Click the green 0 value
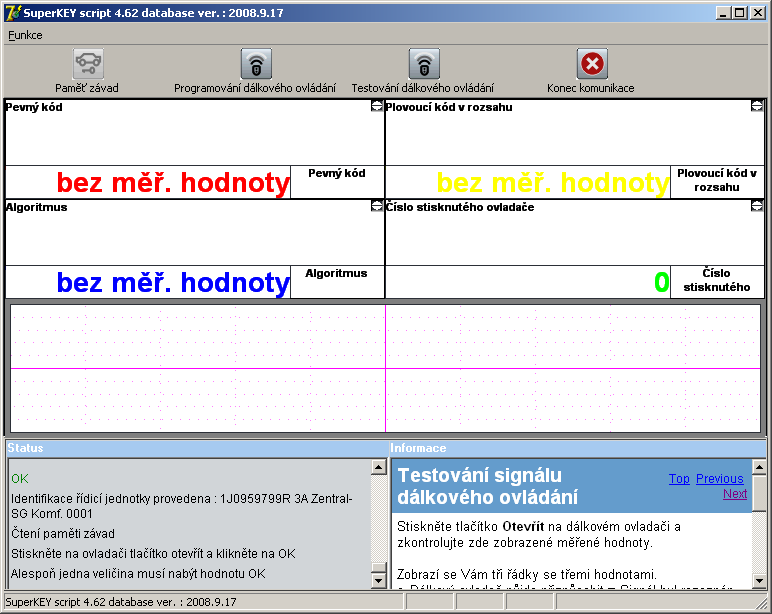 pos(662,283)
